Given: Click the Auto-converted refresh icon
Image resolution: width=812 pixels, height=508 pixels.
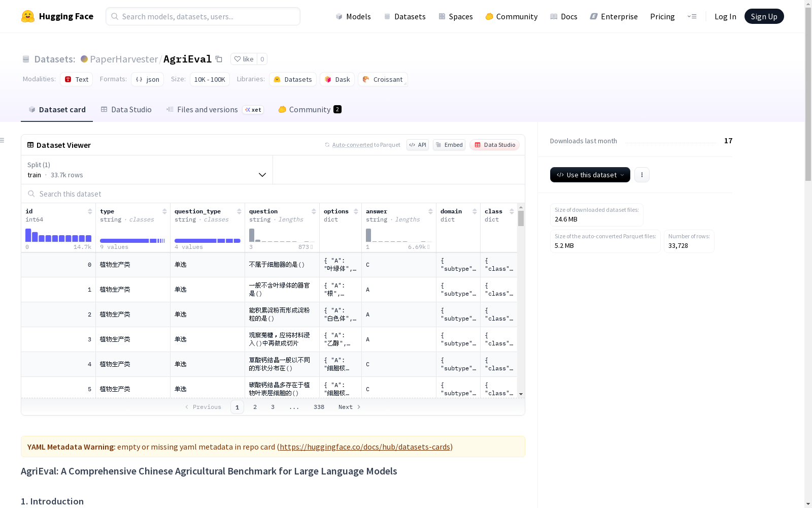Looking at the screenshot, I should point(327,145).
